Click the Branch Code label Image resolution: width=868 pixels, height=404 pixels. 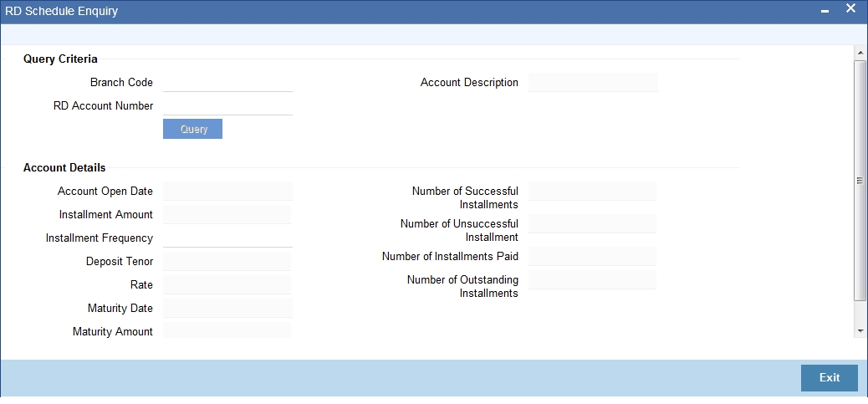click(x=122, y=83)
